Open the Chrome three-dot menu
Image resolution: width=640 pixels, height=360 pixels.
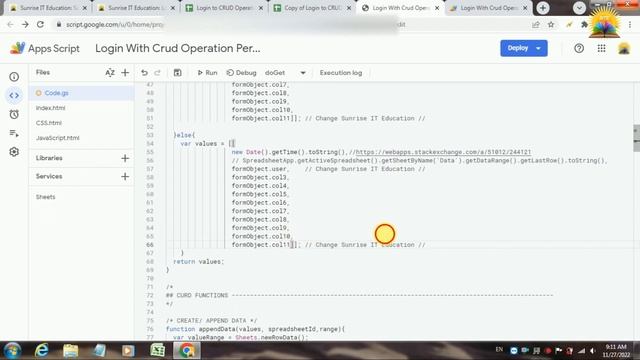tap(630, 24)
